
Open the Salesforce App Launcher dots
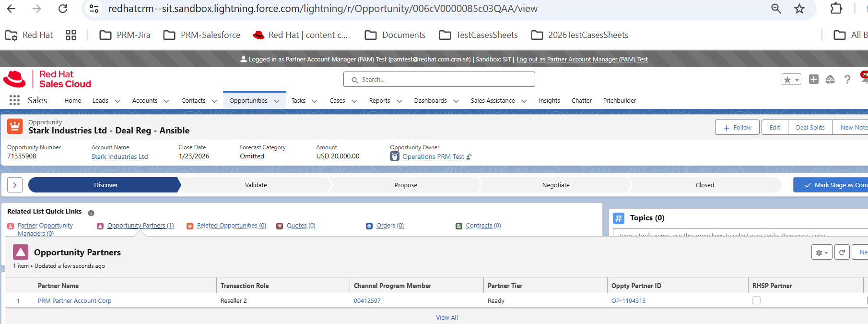click(x=15, y=100)
